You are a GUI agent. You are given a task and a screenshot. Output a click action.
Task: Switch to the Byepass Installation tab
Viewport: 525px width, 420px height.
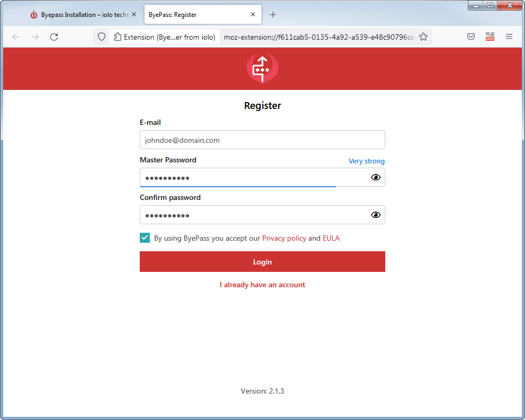coord(83,15)
